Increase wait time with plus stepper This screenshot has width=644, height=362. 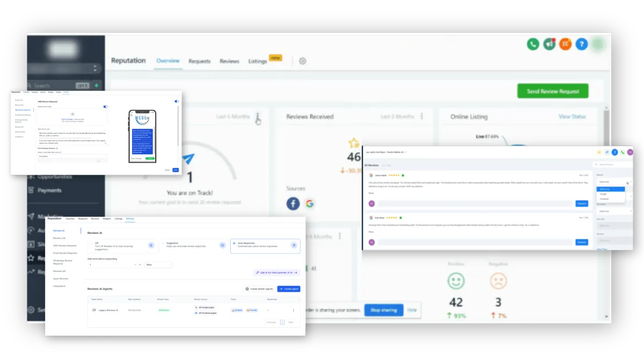[140, 265]
